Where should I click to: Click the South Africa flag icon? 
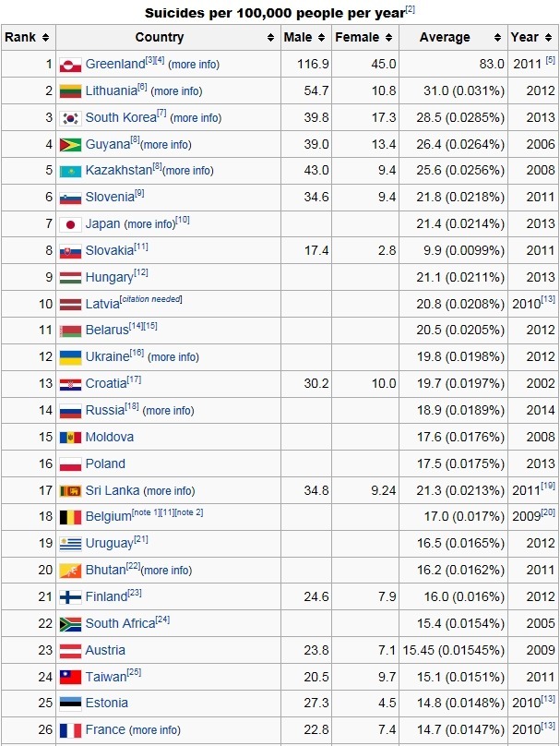click(x=71, y=624)
